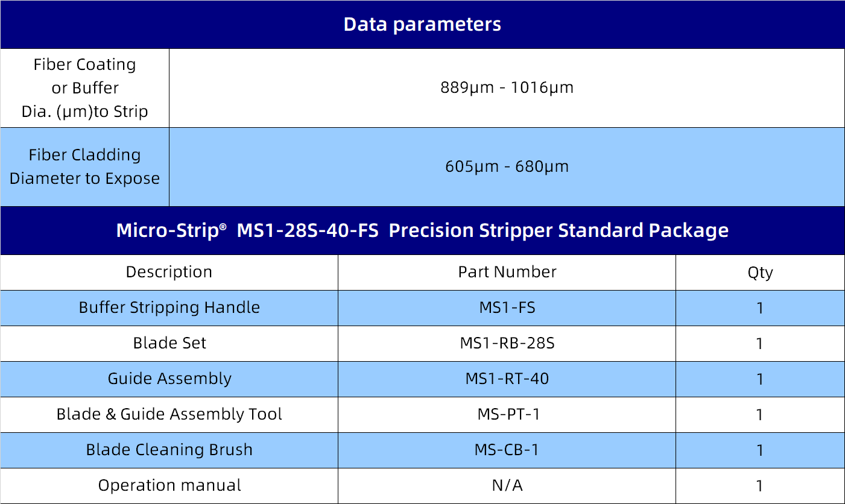Click part number MS1-FS
Screen dimensions: 845x504
tap(507, 308)
